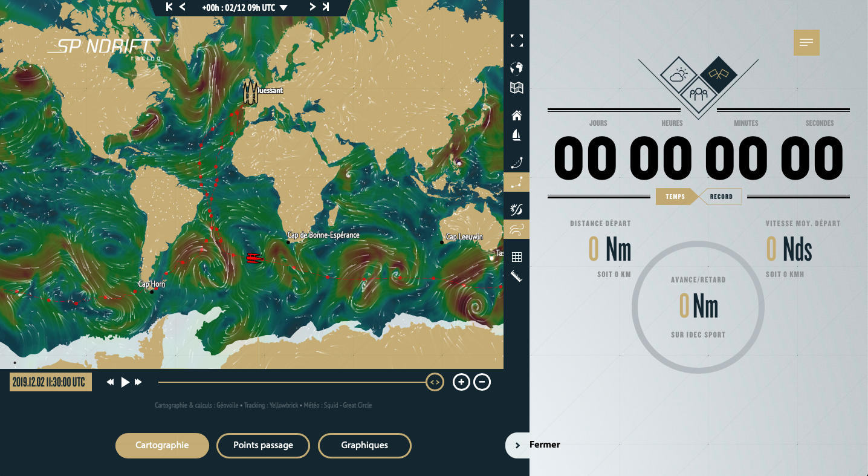The image size is (868, 476).
Task: Expand the forecast time dropdown arrow
Action: tap(283, 8)
